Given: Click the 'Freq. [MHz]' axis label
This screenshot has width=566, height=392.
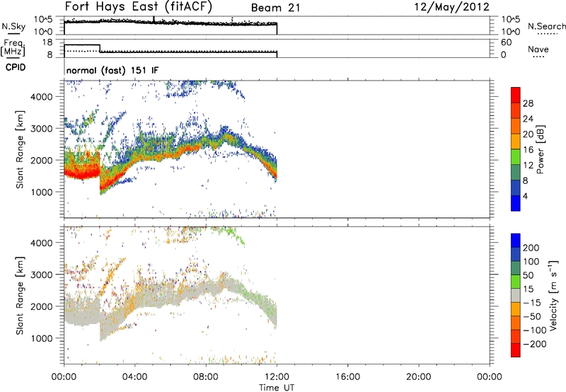Looking at the screenshot, I should (x=13, y=48).
